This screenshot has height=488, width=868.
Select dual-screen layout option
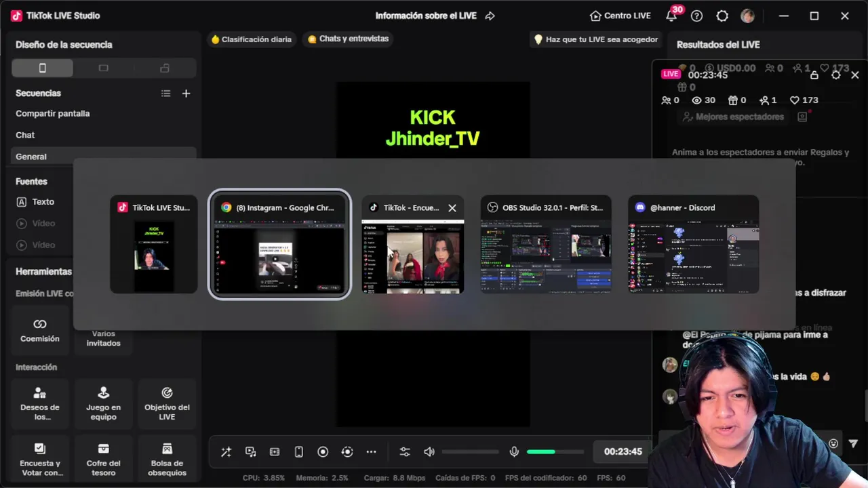[x=164, y=68]
